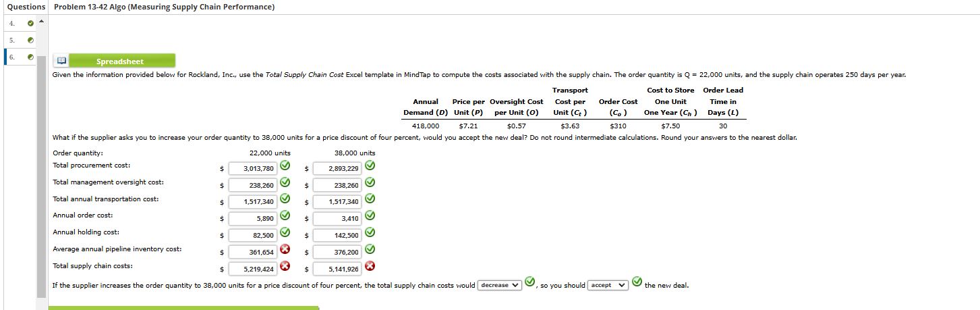
Task: Edit pipeline inventory cost field 361,654
Action: click(x=253, y=253)
